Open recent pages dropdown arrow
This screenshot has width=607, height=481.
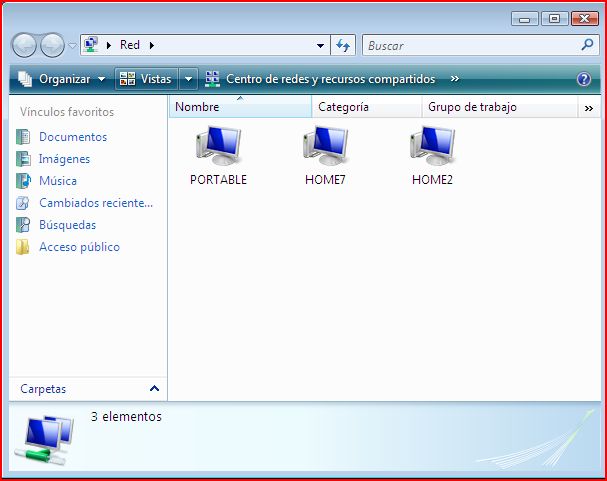pyautogui.click(x=72, y=46)
